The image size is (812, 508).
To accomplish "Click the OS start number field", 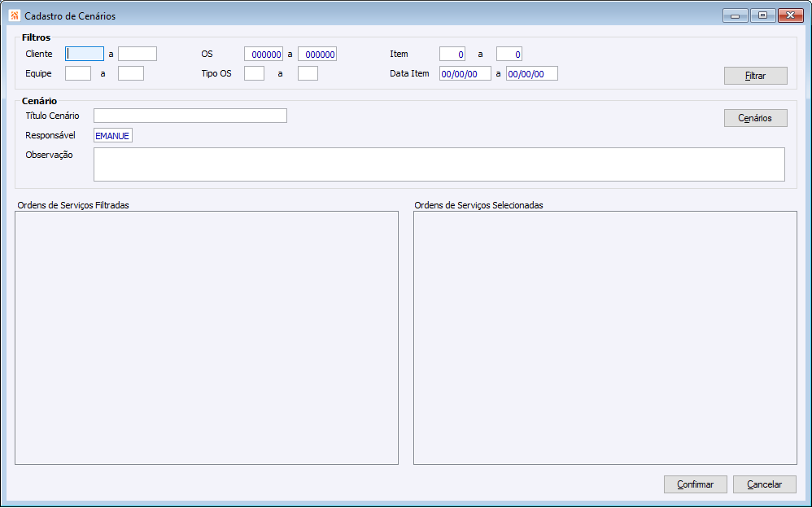I will [x=264, y=54].
